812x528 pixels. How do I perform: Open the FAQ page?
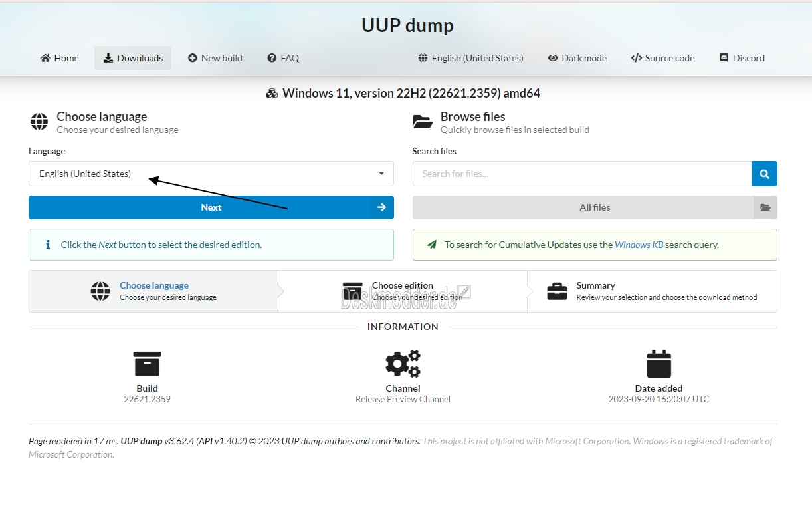click(x=283, y=58)
